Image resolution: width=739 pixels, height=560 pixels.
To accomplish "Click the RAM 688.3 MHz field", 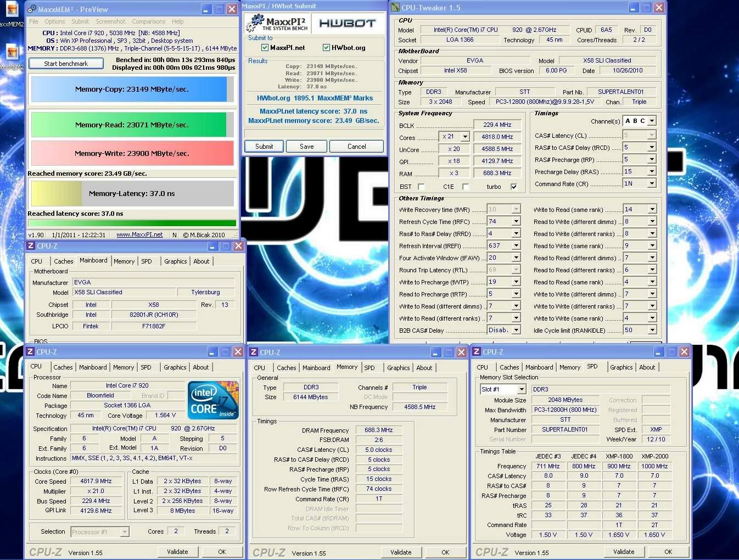I will click(x=497, y=173).
